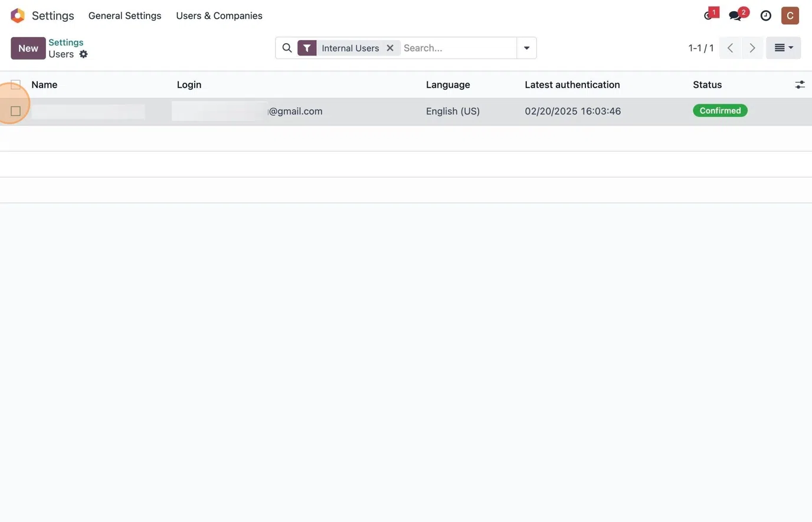Click the Odoo app logo icon
The width and height of the screenshot is (812, 522).
coord(18,15)
